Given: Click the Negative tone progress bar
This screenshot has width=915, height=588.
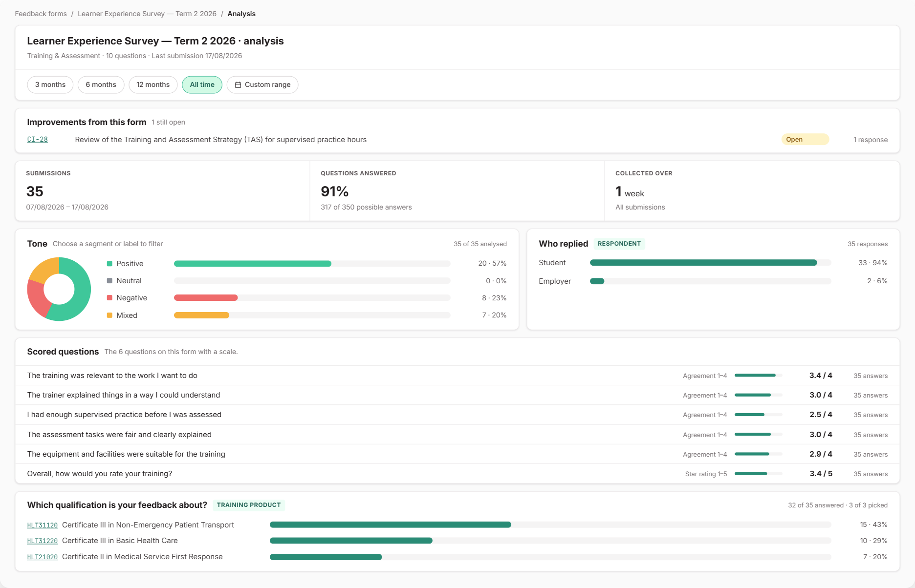Looking at the screenshot, I should [x=312, y=298].
